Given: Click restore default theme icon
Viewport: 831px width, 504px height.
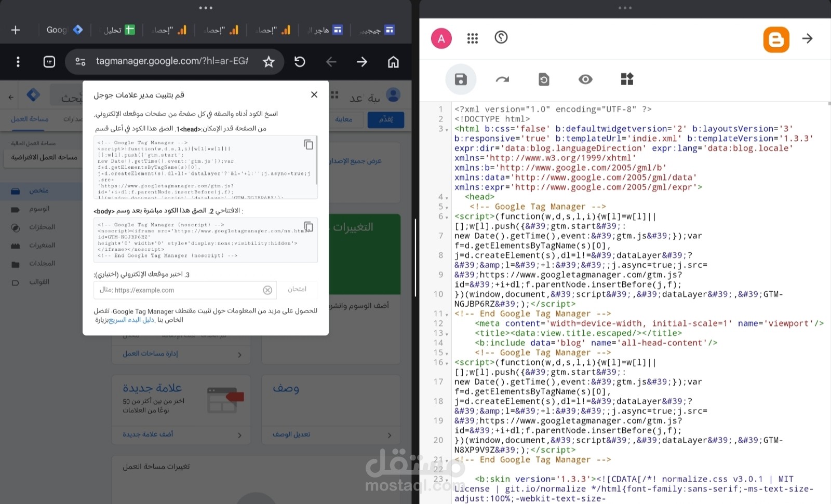Looking at the screenshot, I should coord(544,79).
